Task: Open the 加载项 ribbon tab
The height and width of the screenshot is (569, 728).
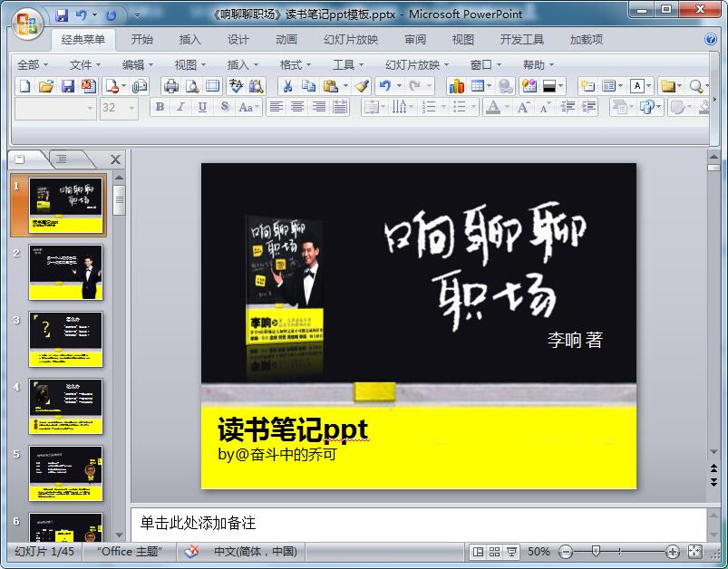Action: (x=586, y=40)
